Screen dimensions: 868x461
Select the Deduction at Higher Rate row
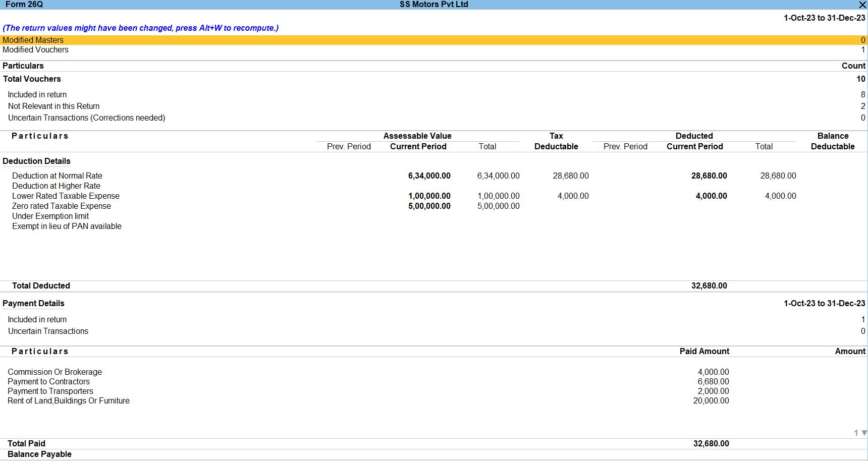56,186
